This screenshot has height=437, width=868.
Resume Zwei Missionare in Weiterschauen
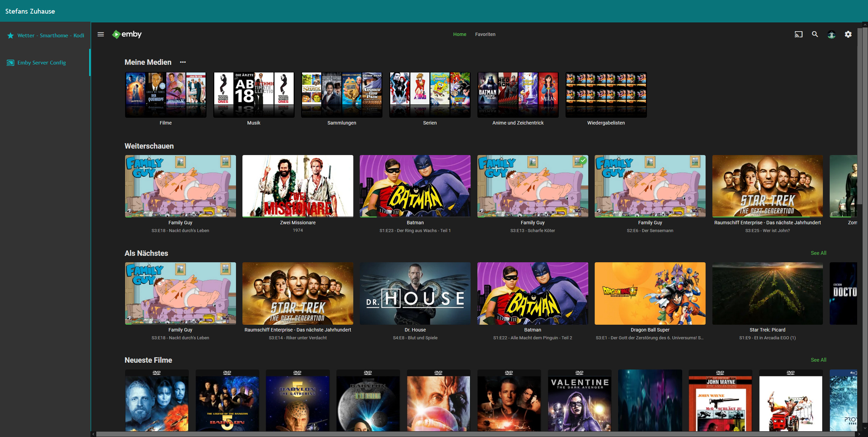click(x=298, y=186)
